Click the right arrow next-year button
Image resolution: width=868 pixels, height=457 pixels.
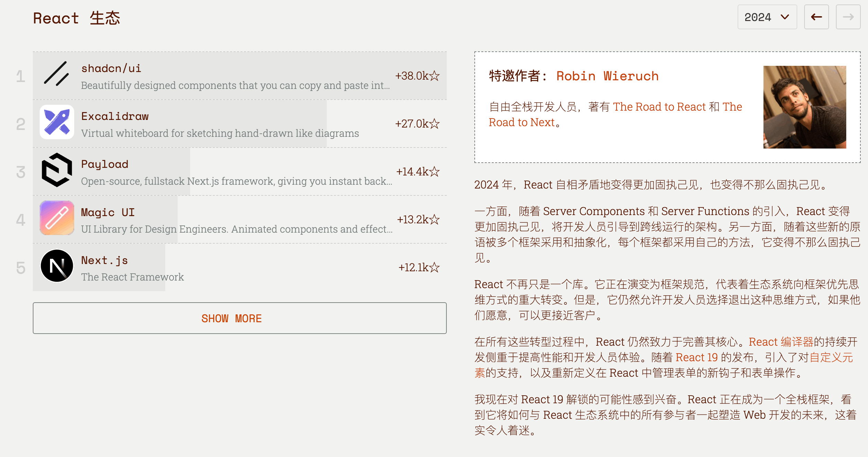pyautogui.click(x=848, y=17)
